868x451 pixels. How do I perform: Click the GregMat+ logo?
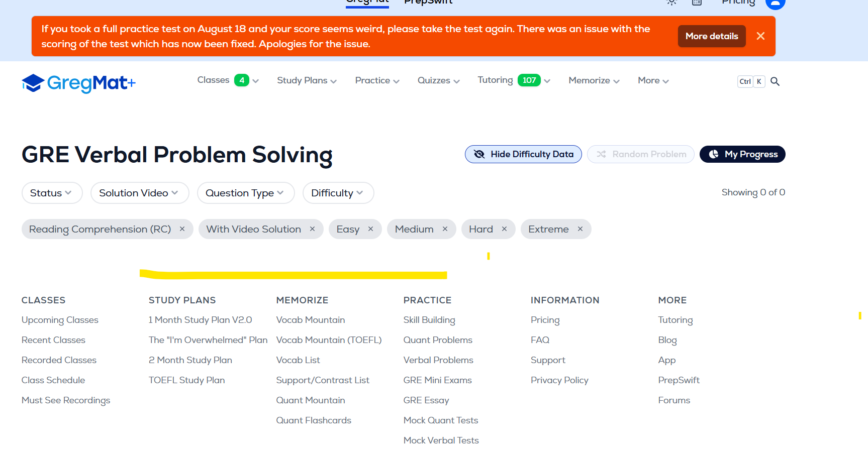[79, 83]
